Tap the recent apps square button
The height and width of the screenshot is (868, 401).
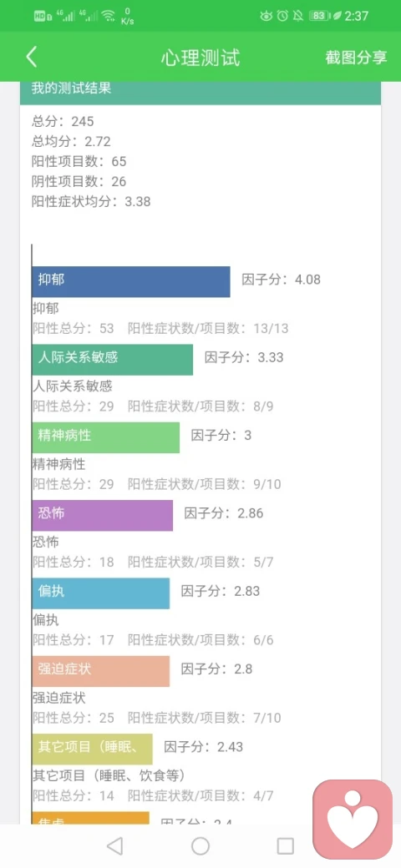tap(285, 845)
